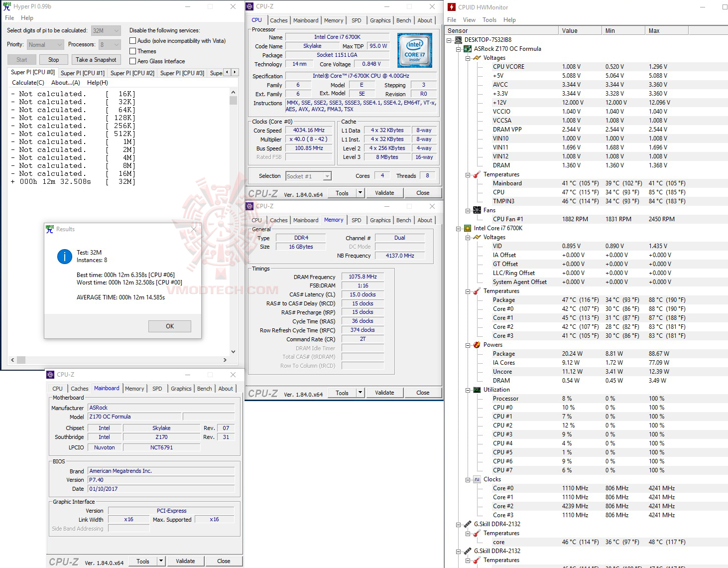This screenshot has height=568, width=728.
Task: Click the Max column header in HWMonitor
Action: click(x=666, y=31)
